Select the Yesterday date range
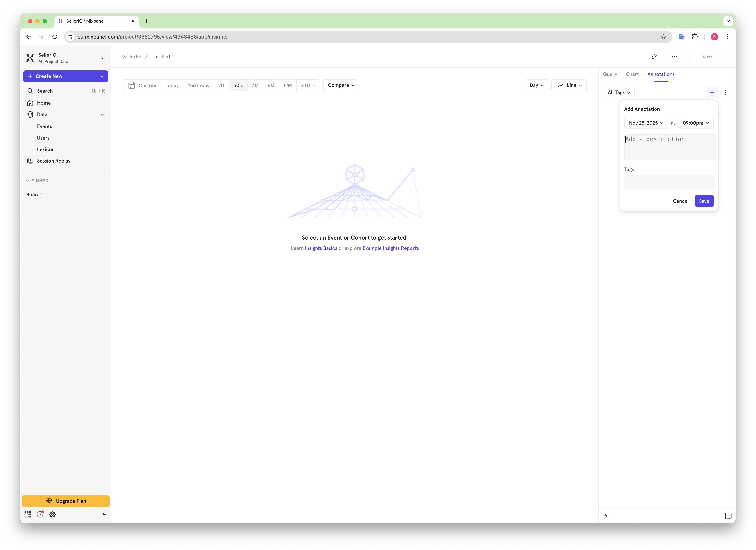Image resolution: width=756 pixels, height=550 pixels. point(198,85)
